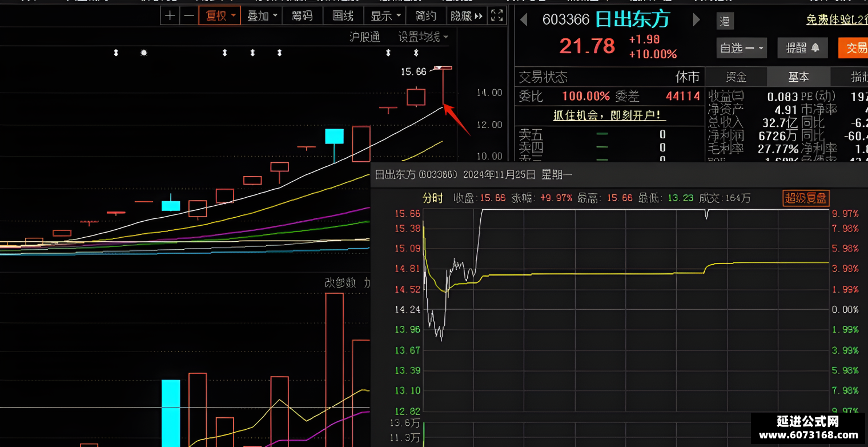Toggle the 筹码 chip distribution view

click(302, 15)
